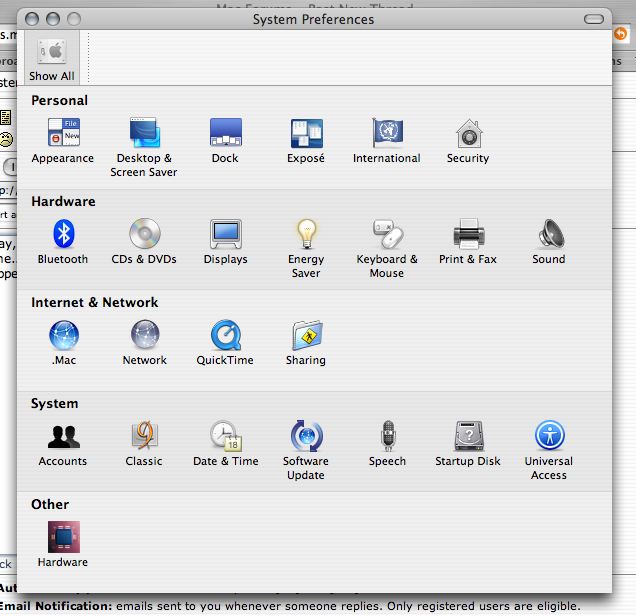Open the Accounts preference pane
Screen dimensions: 636x616
[63, 444]
